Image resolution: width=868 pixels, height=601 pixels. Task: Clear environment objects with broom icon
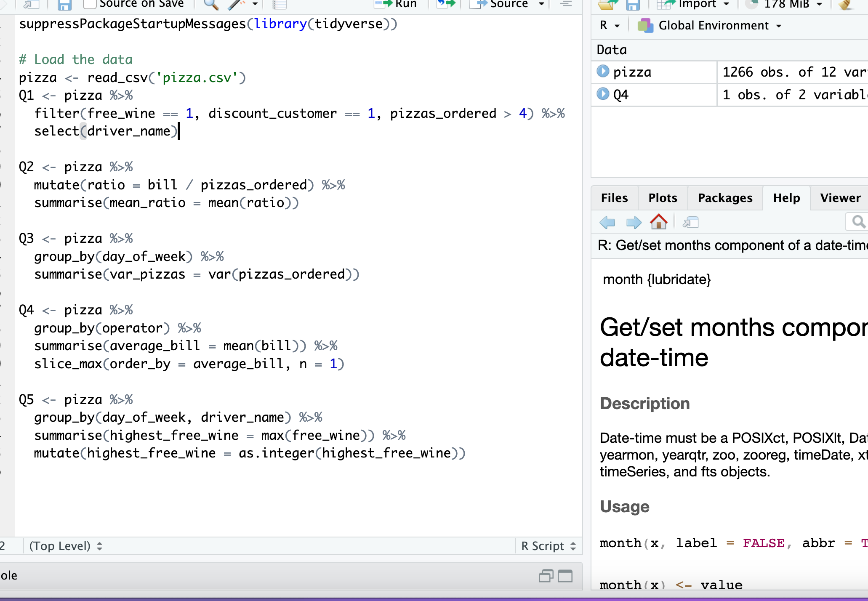(844, 5)
